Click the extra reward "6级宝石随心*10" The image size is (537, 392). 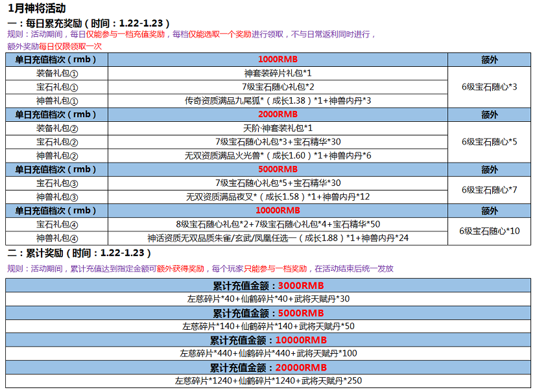490,231
